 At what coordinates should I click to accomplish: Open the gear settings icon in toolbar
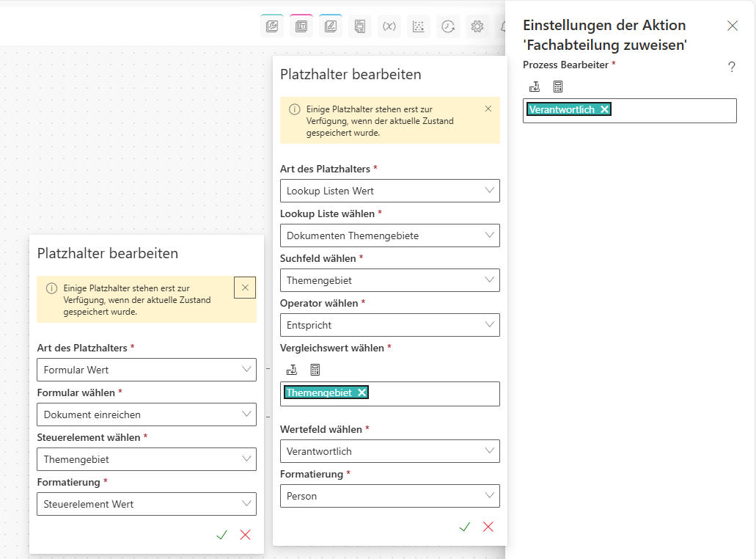477,26
